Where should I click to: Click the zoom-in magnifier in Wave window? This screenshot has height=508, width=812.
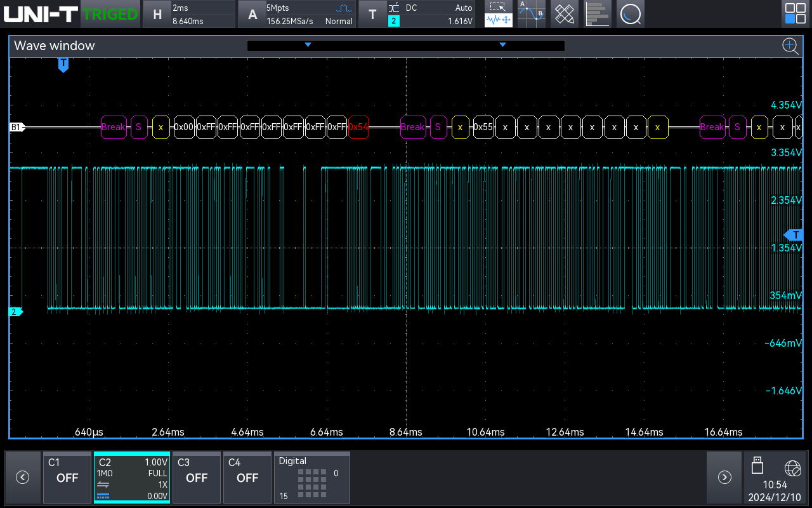click(789, 46)
